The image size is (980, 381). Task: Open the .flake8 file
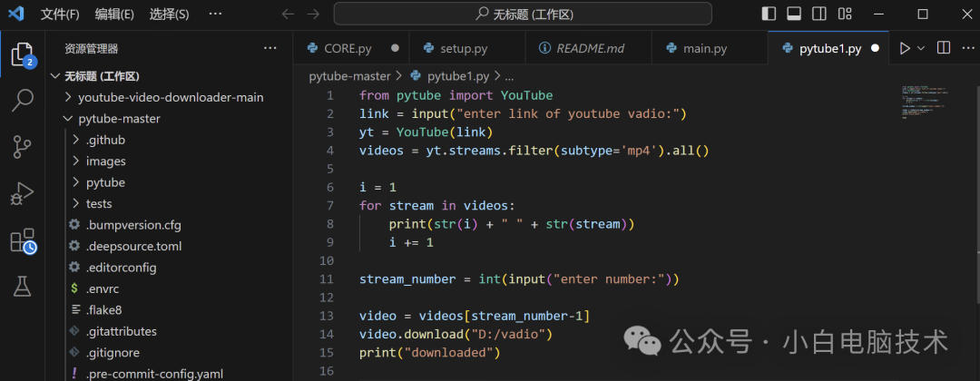170,310
